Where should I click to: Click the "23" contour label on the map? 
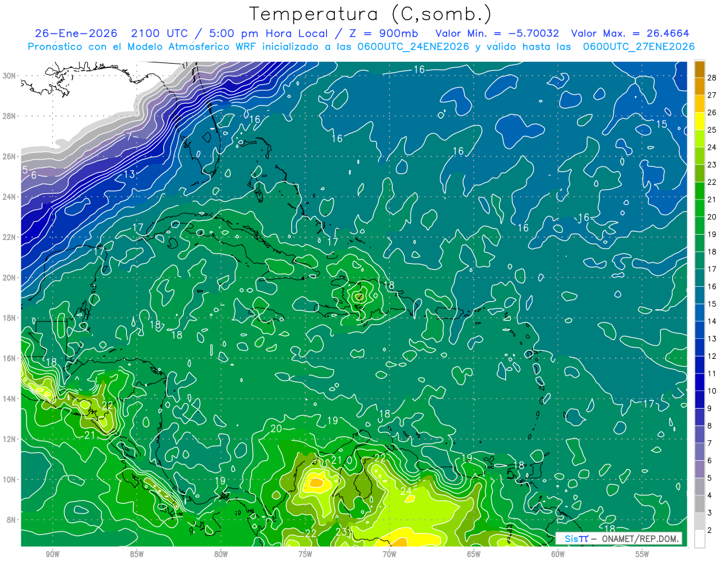point(342,532)
